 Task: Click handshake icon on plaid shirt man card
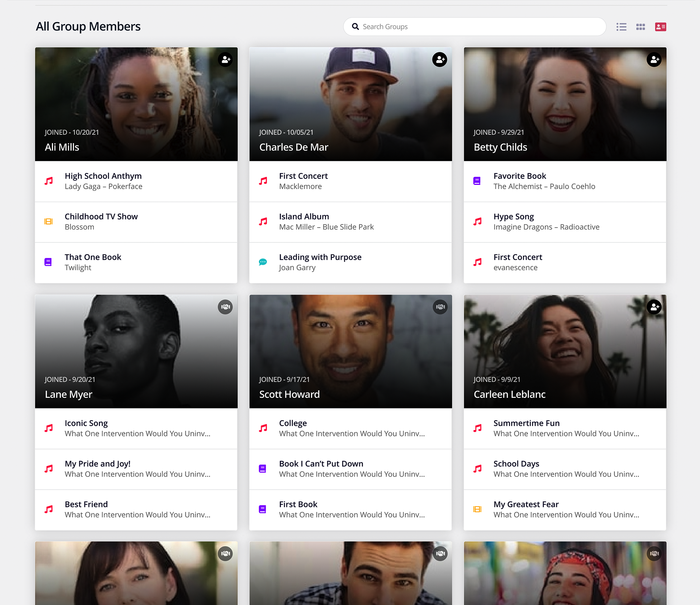tap(440, 554)
